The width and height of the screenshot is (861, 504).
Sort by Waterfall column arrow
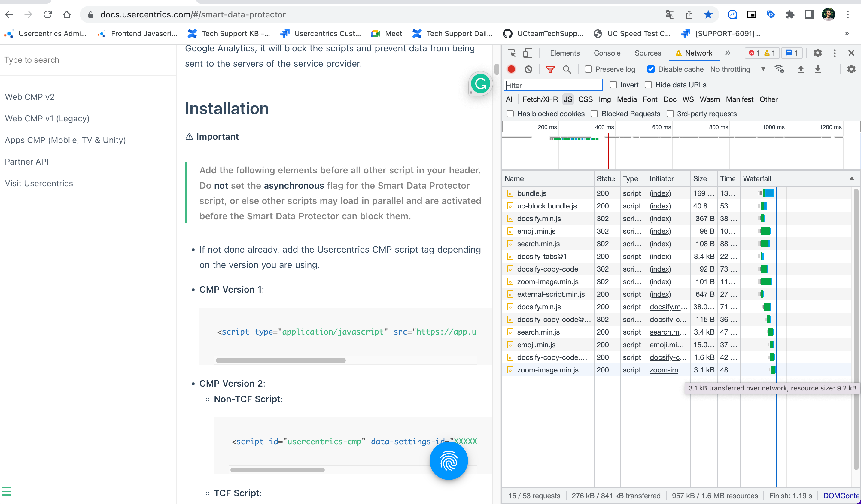point(852,178)
